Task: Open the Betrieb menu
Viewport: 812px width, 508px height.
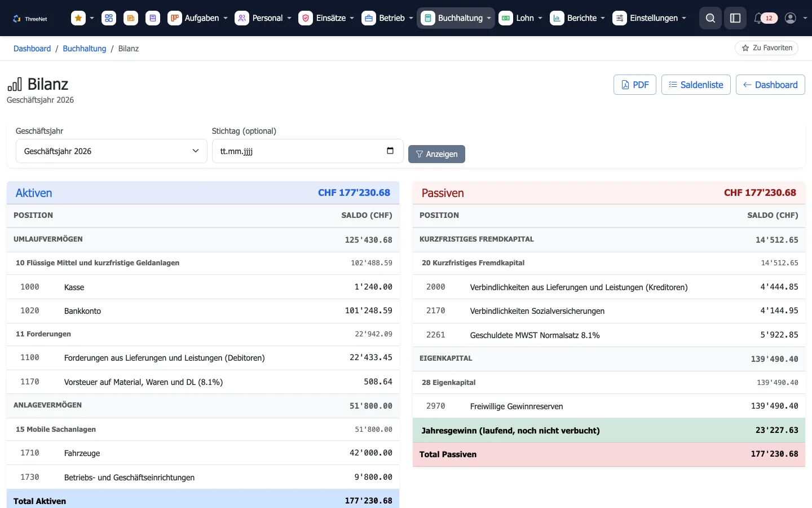Action: click(x=387, y=18)
